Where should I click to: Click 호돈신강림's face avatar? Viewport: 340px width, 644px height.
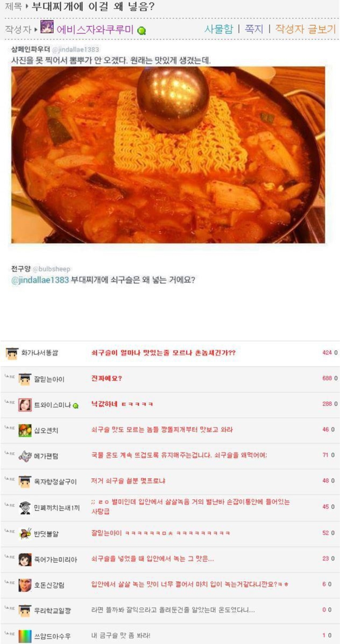[25, 585]
